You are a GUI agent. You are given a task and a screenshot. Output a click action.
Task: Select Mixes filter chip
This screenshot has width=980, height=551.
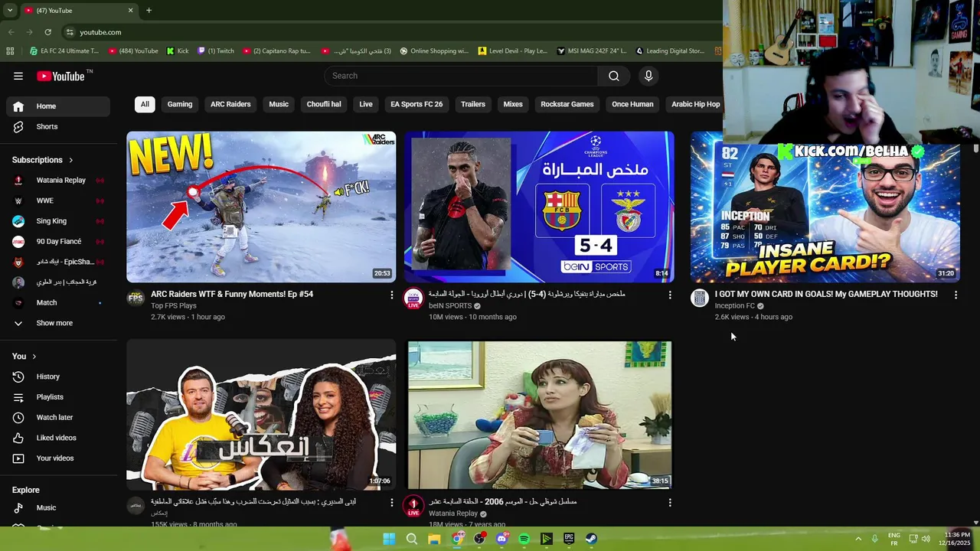point(513,104)
